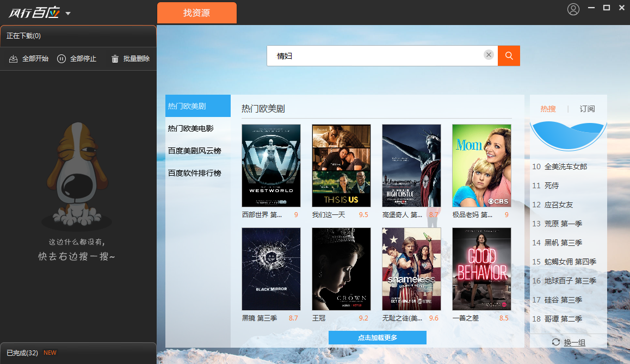Switch to the 找资源 tab
This screenshot has height=364, width=630.
point(197,13)
